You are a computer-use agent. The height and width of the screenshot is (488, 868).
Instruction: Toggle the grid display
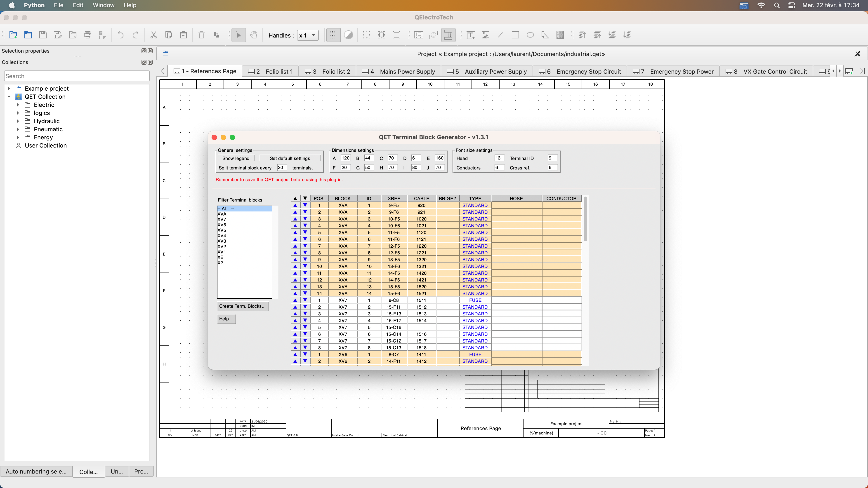pos(333,35)
